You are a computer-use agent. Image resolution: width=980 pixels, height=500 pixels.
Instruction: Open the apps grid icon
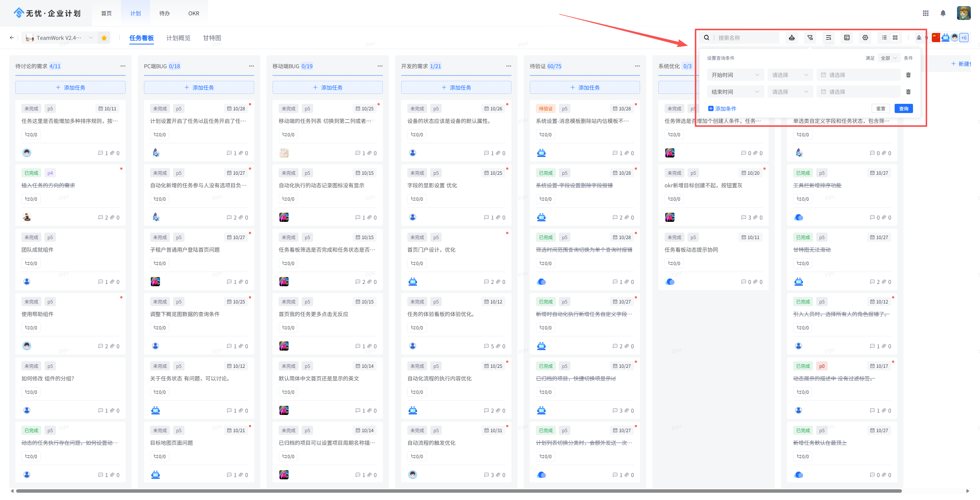(x=926, y=13)
